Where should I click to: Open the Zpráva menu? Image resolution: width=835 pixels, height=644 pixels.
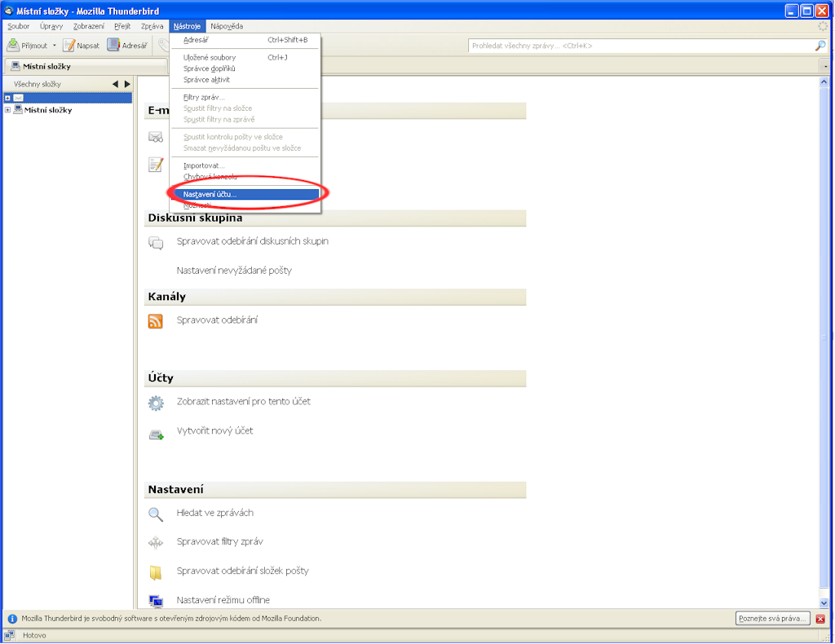(152, 26)
